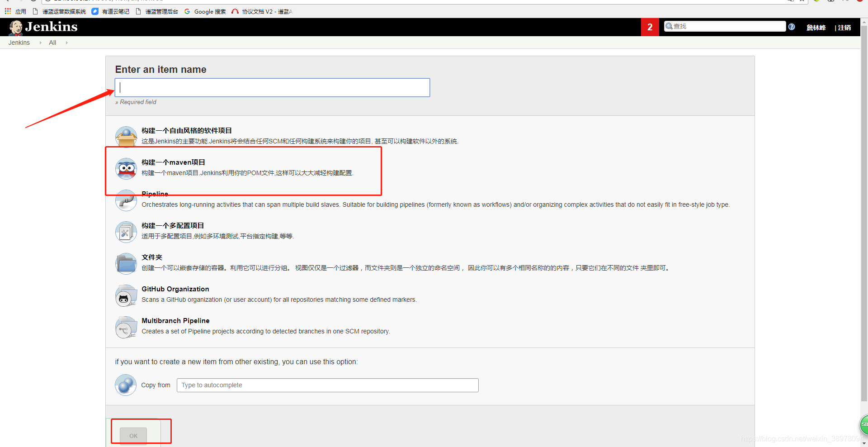868x447 pixels.
Task: Pick the multi-configuration project icon
Action: pos(126,232)
